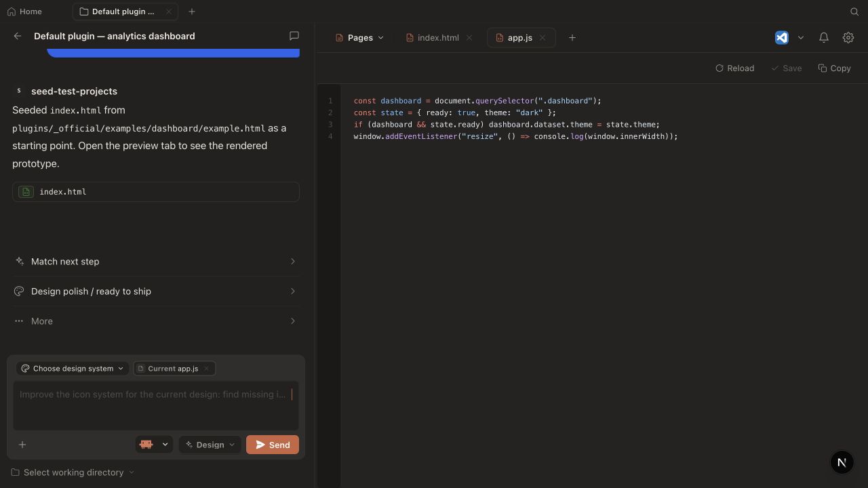
Task: Remove the Current app.js context chip
Action: [x=206, y=369]
